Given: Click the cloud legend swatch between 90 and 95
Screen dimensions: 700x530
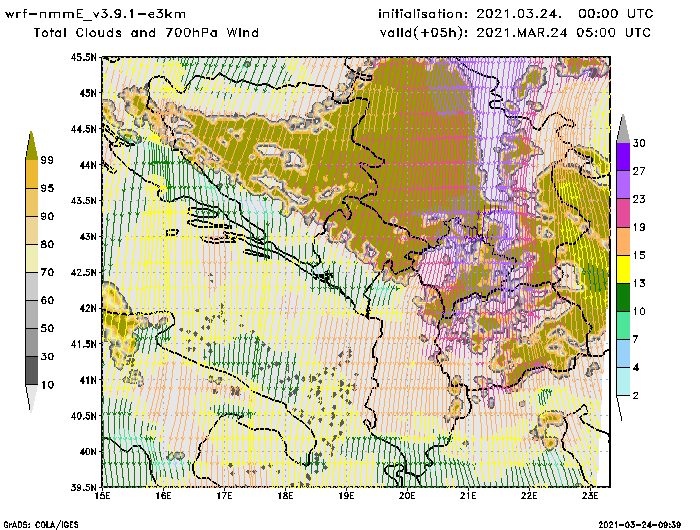Looking at the screenshot, I should pyautogui.click(x=31, y=202).
